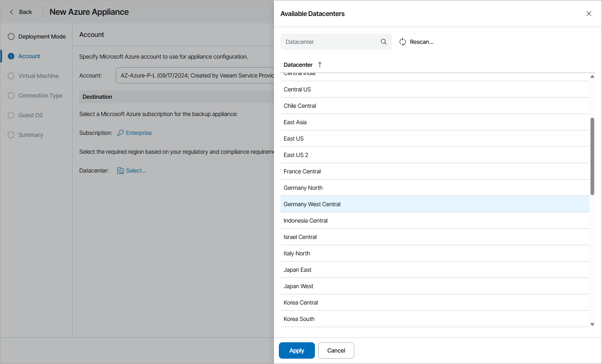Select Germany West Central from the list
This screenshot has height=364, width=602.
point(312,204)
